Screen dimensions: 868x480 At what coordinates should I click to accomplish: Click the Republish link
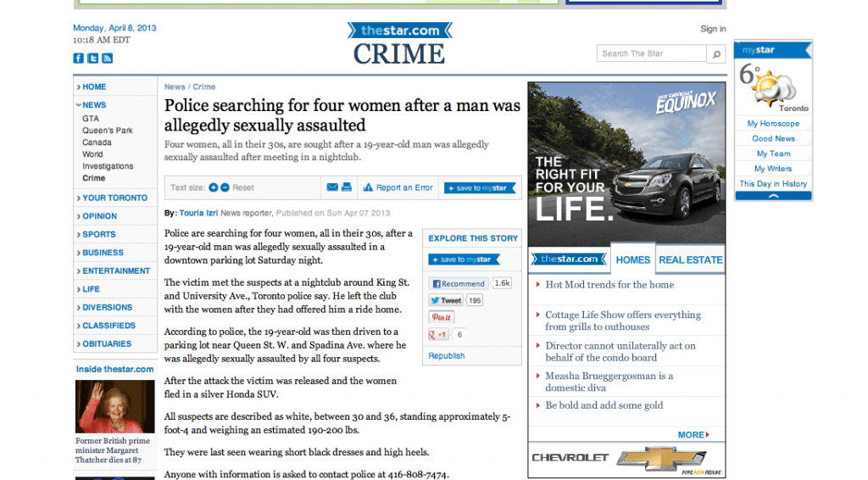[x=446, y=356]
